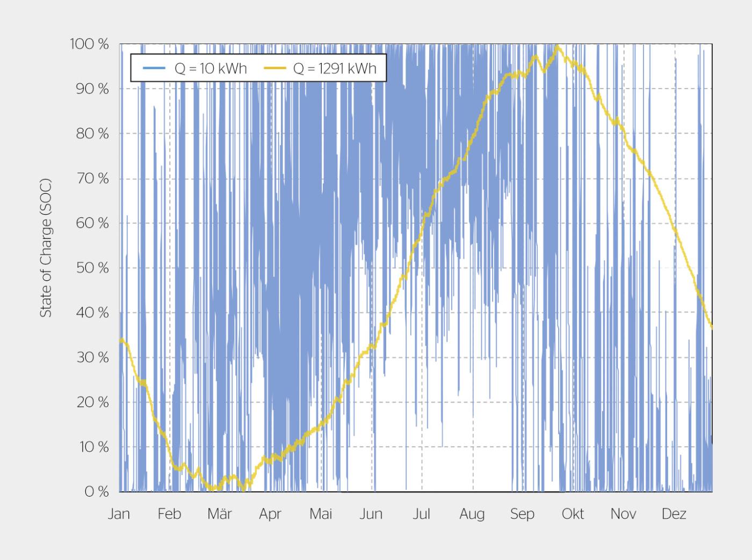
Task: Click the Mai x-axis label
Action: click(321, 514)
